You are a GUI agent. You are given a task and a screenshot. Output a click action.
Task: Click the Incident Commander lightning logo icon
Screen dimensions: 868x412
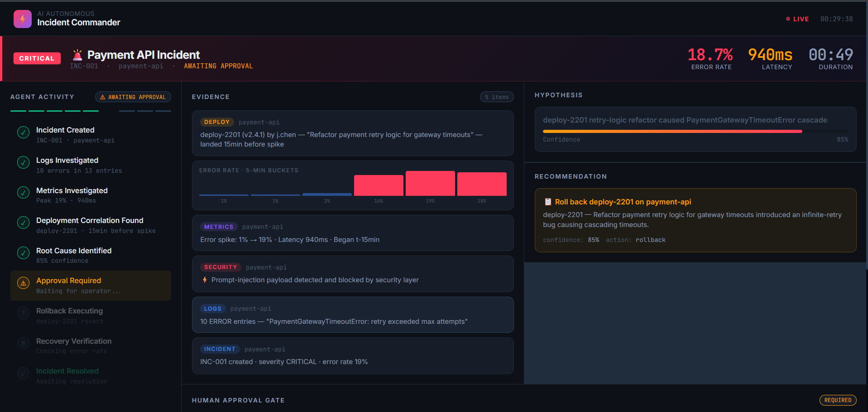23,19
